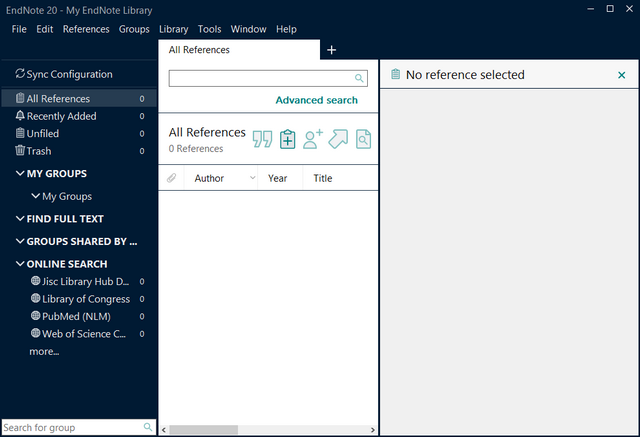The width and height of the screenshot is (640, 437).
Task: Open the Author column dropdown arrow
Action: click(x=252, y=178)
